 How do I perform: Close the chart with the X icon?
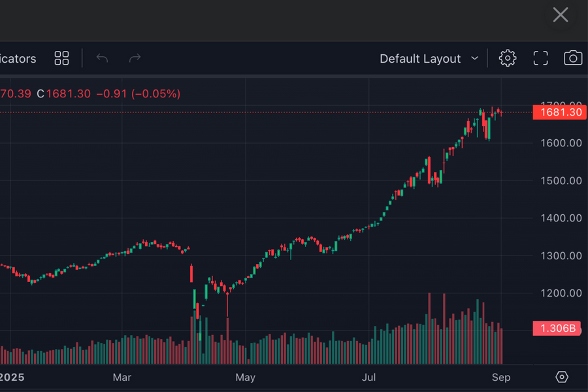click(560, 15)
